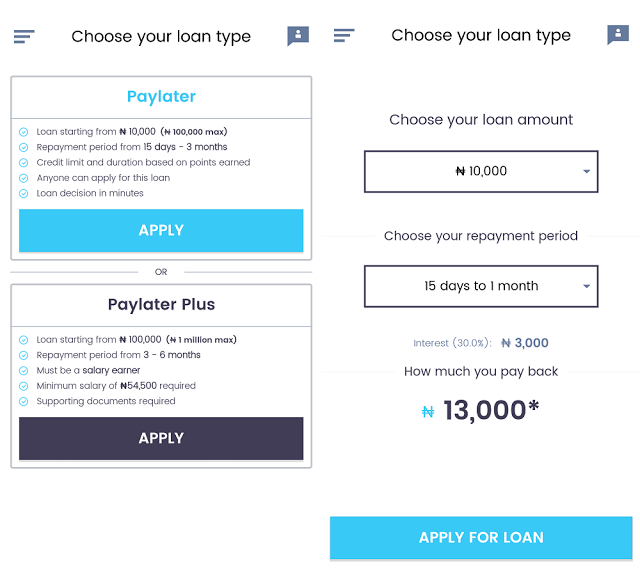Click checkmark beside Supporting documents required
Viewport: 640px width, 568px height.
(24, 402)
